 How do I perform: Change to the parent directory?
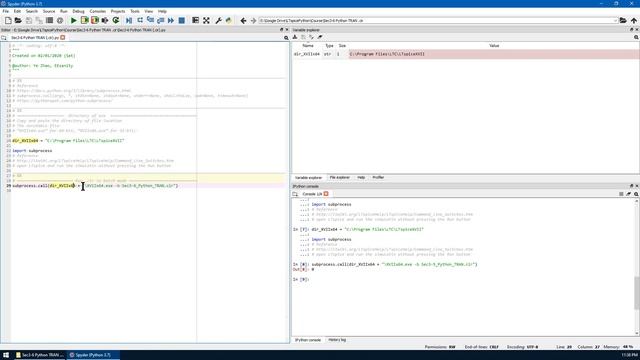pyautogui.click(x=633, y=20)
